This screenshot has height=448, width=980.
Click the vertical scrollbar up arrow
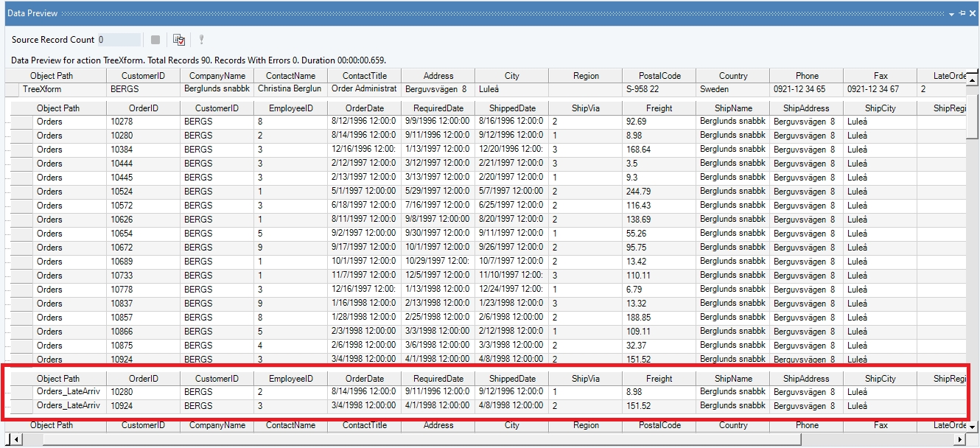point(972,79)
